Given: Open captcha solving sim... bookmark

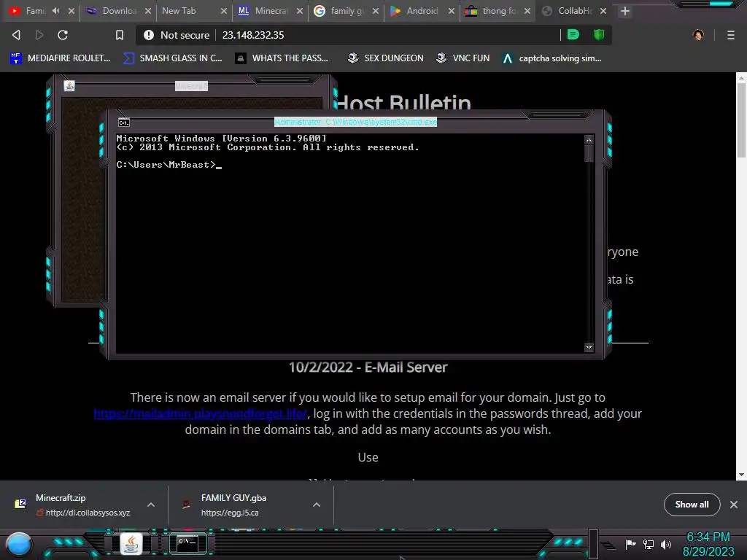Looking at the screenshot, I should 552,58.
